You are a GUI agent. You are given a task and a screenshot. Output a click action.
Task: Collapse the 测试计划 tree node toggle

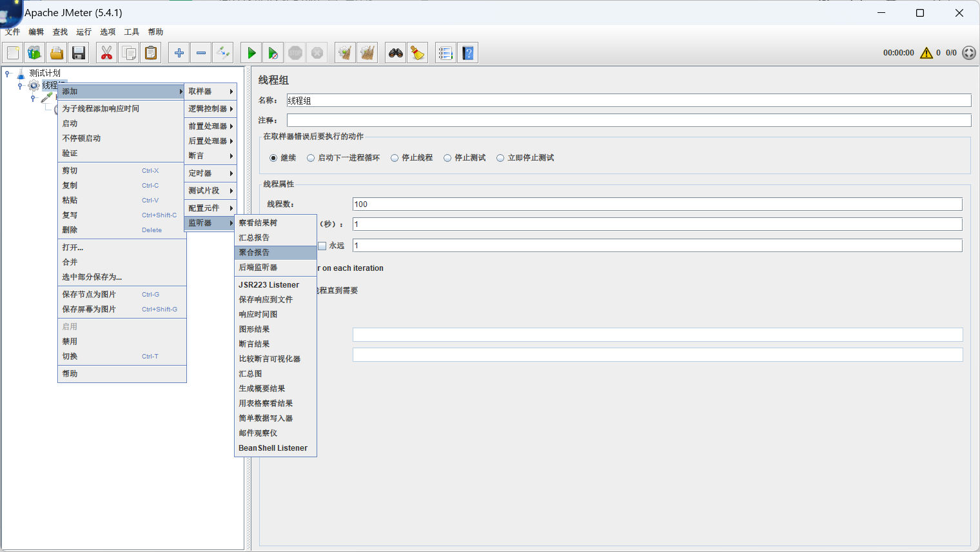point(8,74)
